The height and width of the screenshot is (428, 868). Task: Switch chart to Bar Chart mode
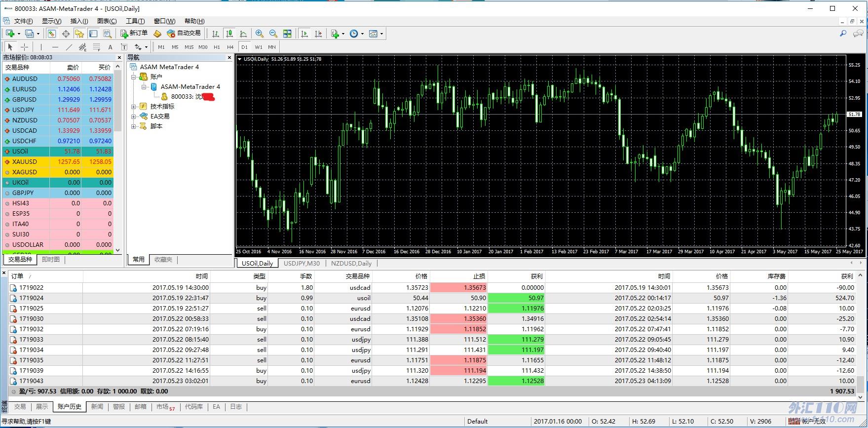click(x=215, y=34)
